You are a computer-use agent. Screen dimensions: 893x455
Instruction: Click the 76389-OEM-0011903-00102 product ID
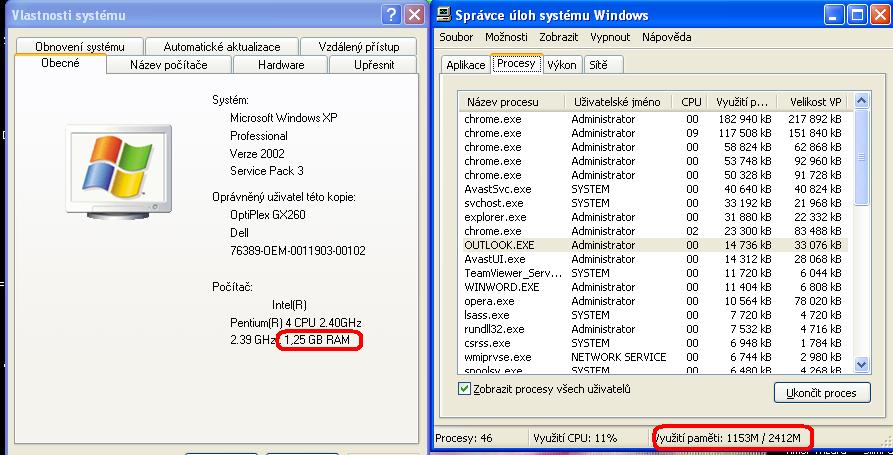[298, 251]
